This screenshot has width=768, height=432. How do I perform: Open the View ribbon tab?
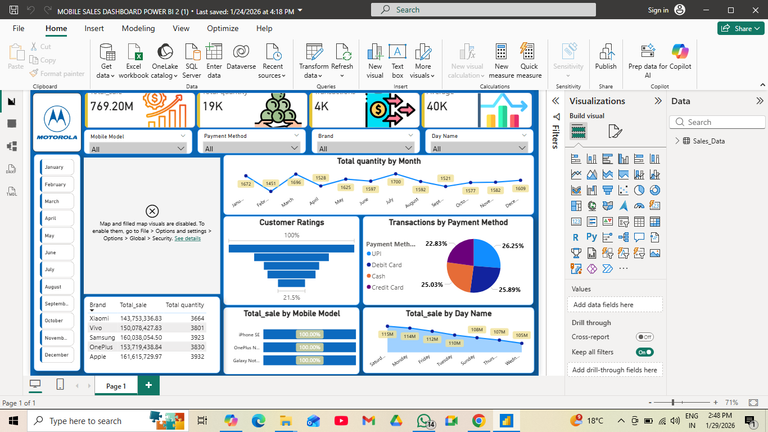(181, 28)
